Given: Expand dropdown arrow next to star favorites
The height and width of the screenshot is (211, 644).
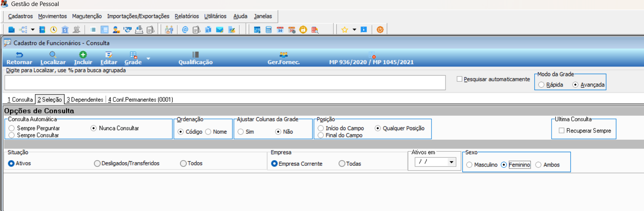Looking at the screenshot, I should (x=354, y=30).
